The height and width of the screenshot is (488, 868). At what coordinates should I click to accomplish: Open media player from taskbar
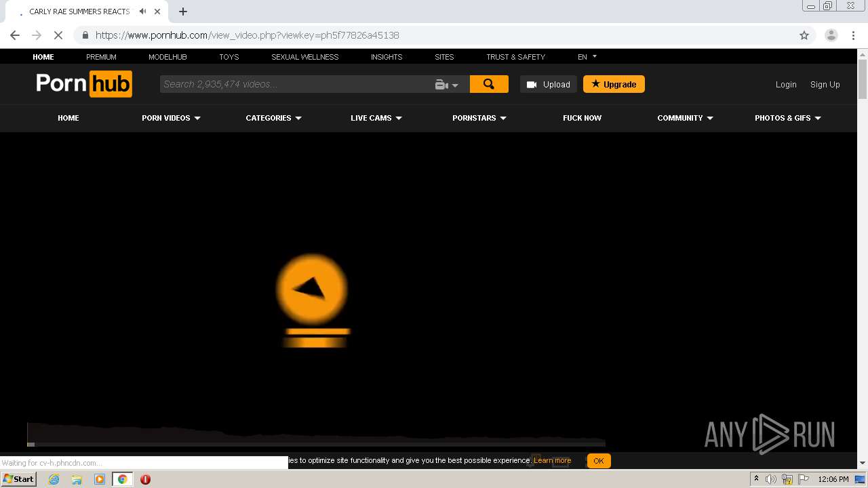point(100,479)
